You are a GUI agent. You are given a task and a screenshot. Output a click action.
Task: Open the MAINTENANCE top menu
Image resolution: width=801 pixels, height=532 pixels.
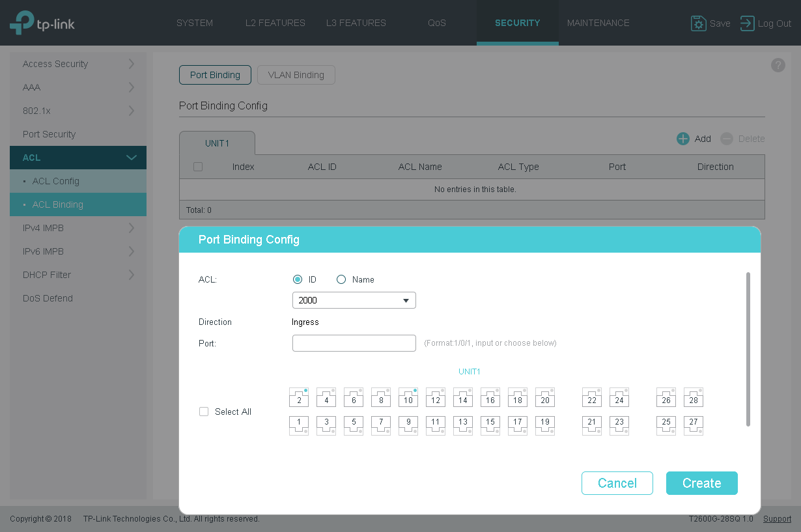pos(598,23)
